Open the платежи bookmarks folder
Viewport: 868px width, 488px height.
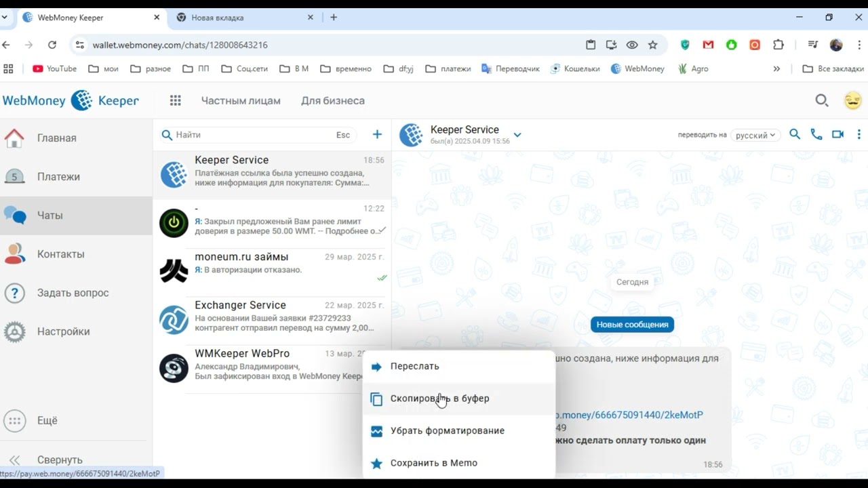pyautogui.click(x=449, y=68)
